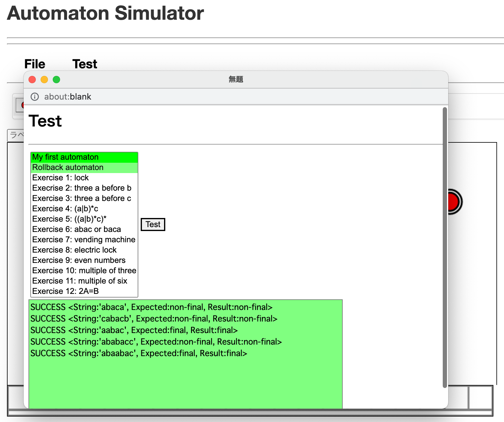Open the File menu
The height and width of the screenshot is (422, 504).
35,64
